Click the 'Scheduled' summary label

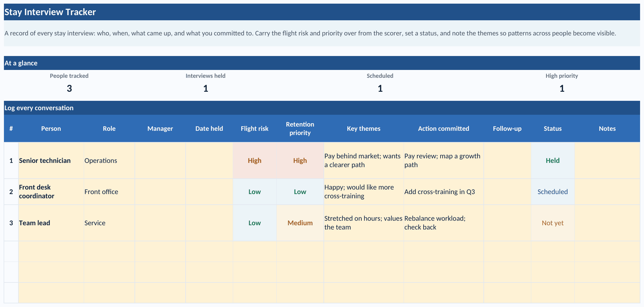[380, 76]
